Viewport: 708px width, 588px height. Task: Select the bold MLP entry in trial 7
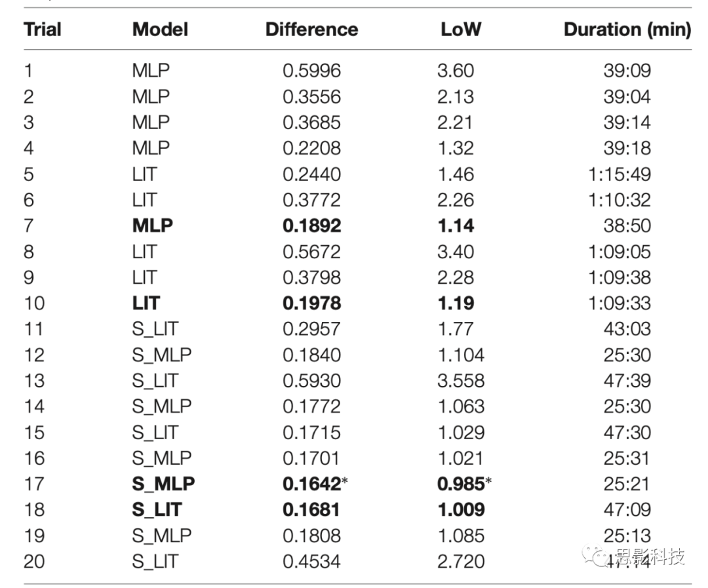[x=153, y=225]
